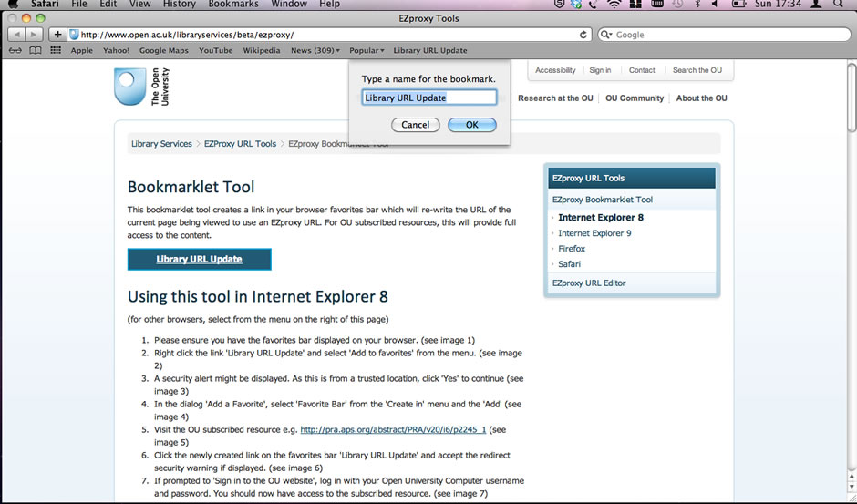Open the View menu
The width and height of the screenshot is (857, 504).
pyautogui.click(x=139, y=4)
